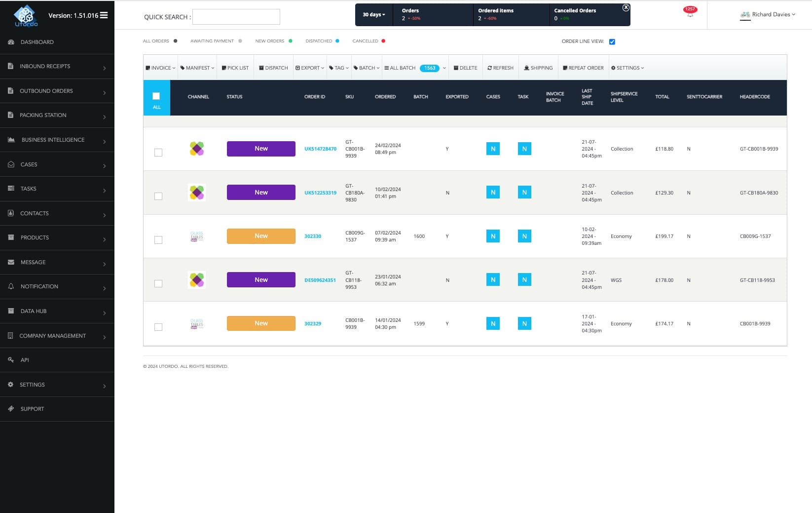The image size is (812, 513).
Task: Open order UK514728470 details link
Action: 320,148
